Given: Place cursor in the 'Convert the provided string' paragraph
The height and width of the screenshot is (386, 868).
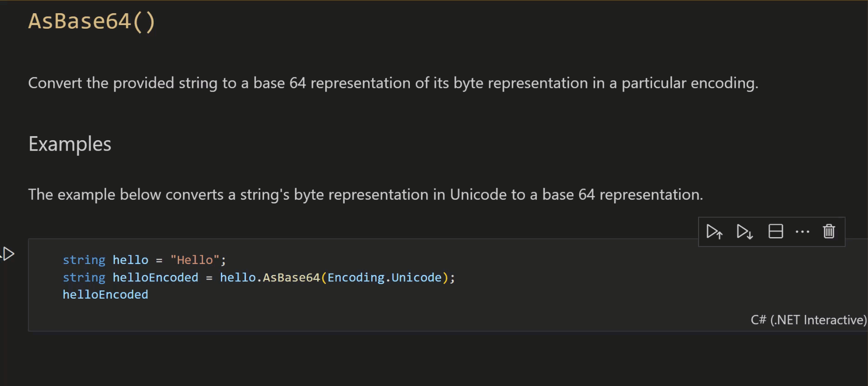Looking at the screenshot, I should tap(393, 83).
